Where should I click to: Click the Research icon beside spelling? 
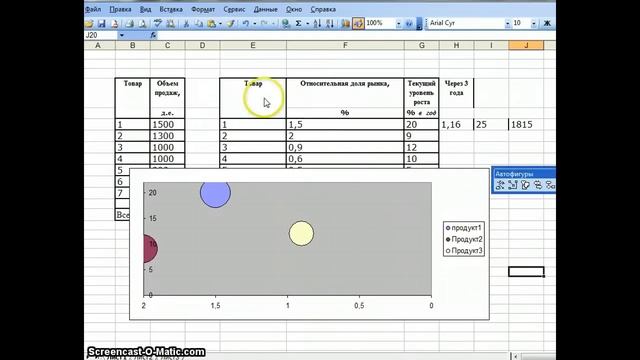point(170,24)
